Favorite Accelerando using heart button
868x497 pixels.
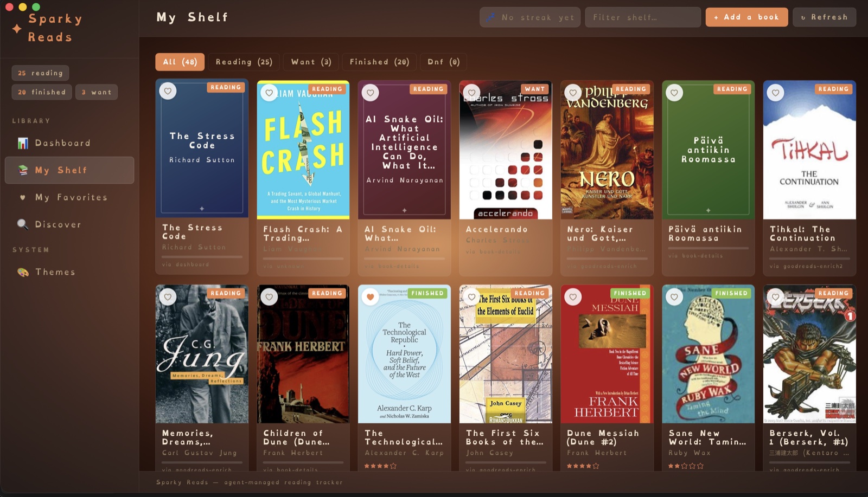tap(472, 93)
